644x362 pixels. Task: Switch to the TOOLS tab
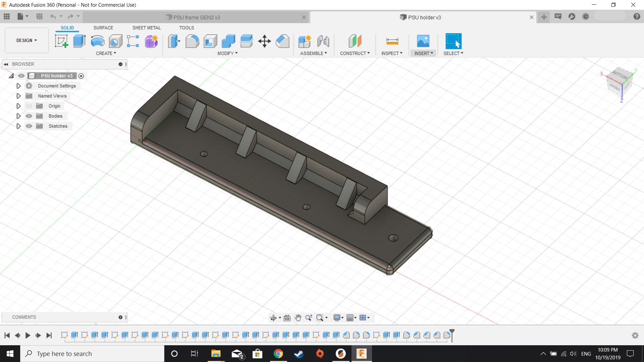click(186, 28)
